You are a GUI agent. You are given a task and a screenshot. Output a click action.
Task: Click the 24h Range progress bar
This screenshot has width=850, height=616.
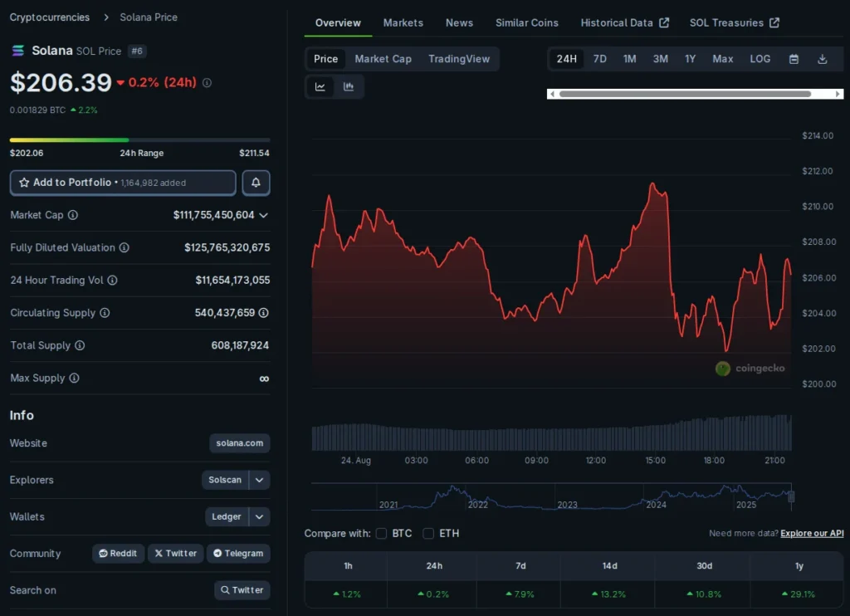click(139, 140)
